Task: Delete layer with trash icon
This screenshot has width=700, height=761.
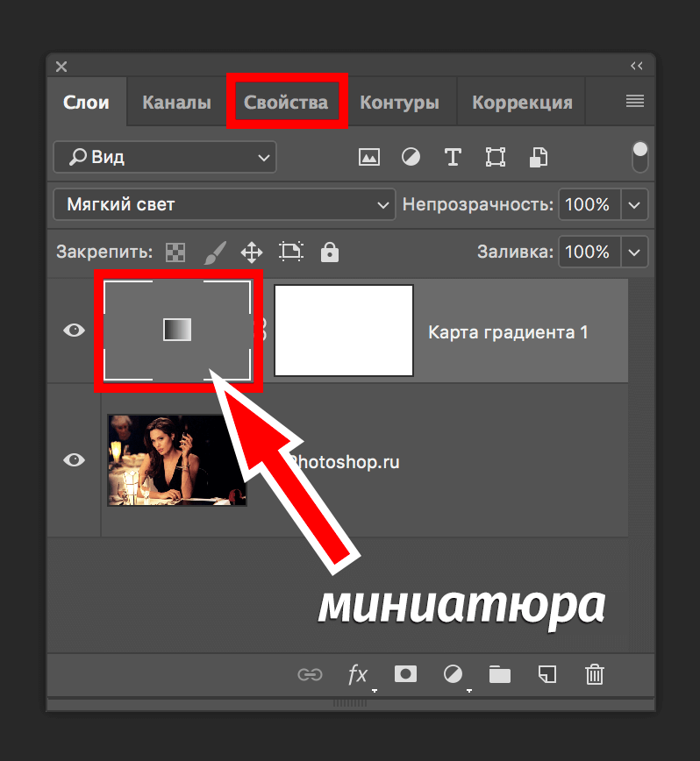Action: [594, 674]
